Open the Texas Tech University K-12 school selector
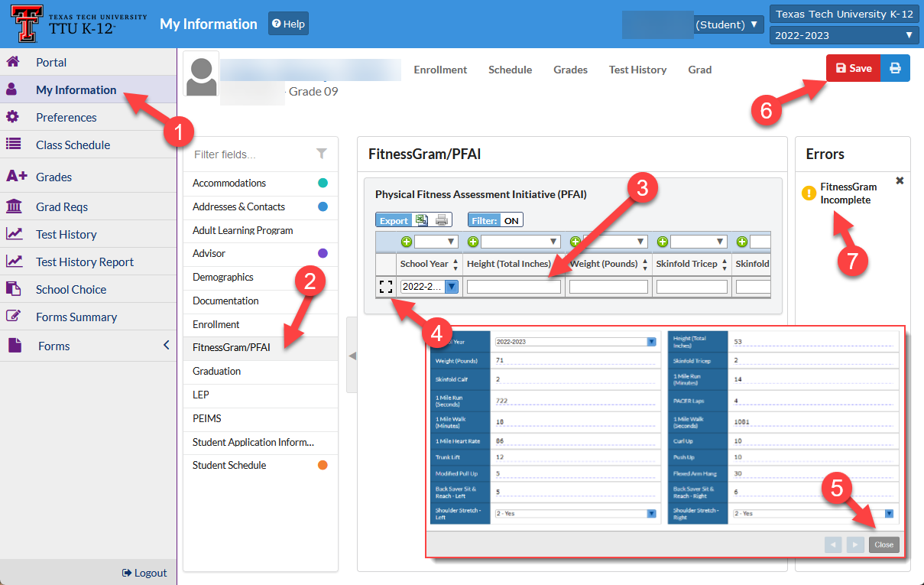The image size is (924, 585). [845, 15]
